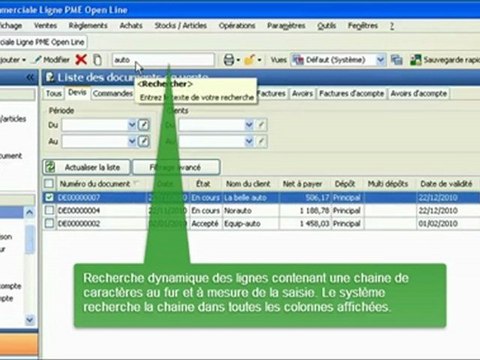480x360 pixels.
Task: Check the DE00000002 row checkbox
Action: [x=49, y=223]
